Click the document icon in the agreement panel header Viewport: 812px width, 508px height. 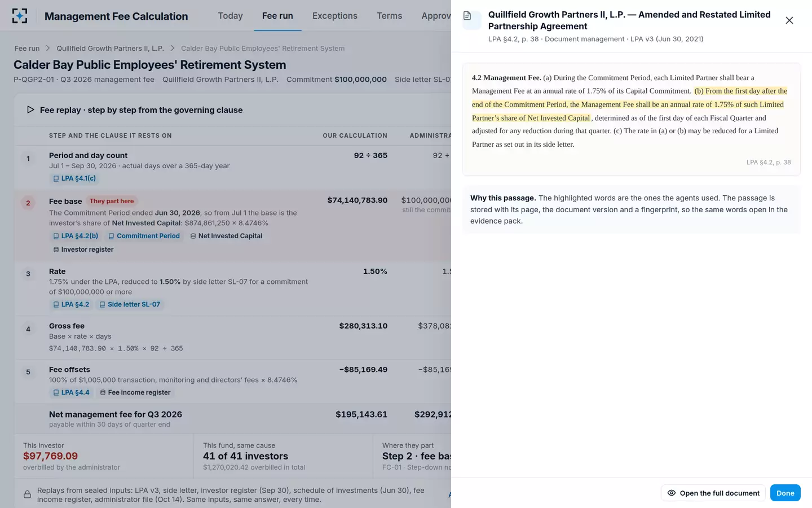tap(467, 16)
